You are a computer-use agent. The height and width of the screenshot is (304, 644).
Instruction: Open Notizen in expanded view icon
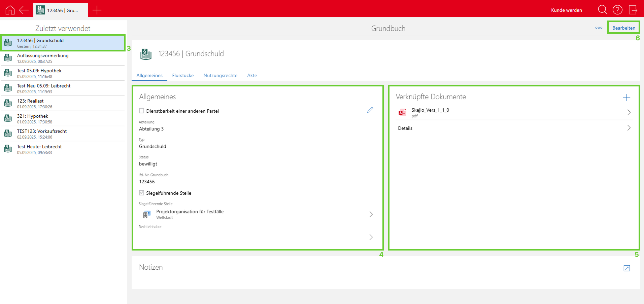626,268
